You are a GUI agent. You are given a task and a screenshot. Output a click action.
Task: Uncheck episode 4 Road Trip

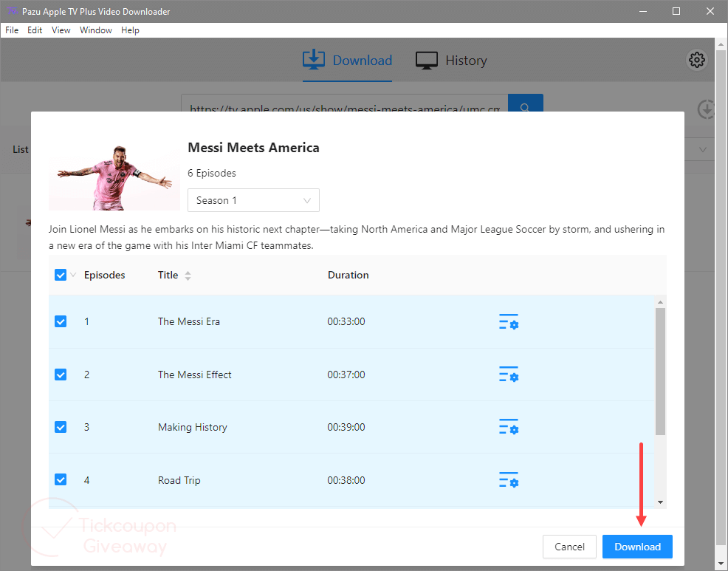click(x=61, y=479)
